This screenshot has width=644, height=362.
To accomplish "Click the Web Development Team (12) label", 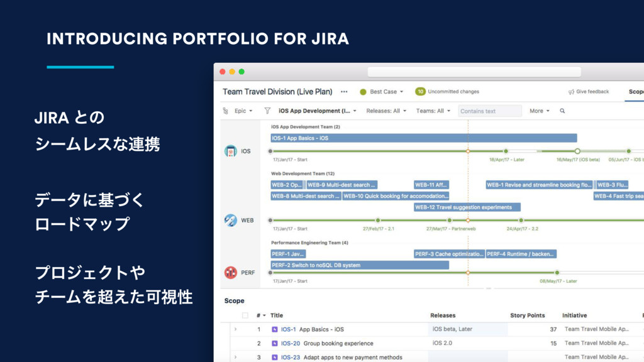I will pyautogui.click(x=303, y=173).
